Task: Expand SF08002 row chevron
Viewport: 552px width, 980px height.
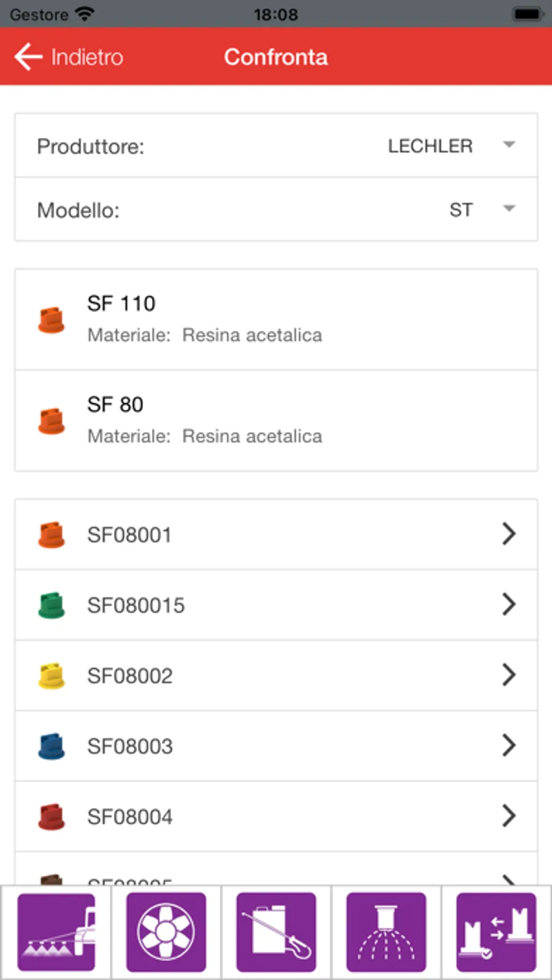Action: point(508,675)
